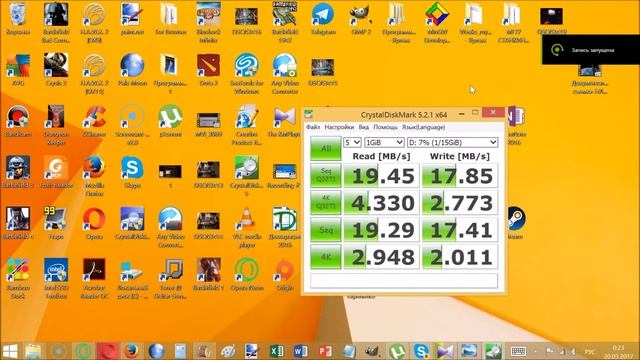Click the Seq Q32T1 read value 19.45
640x360 pixels.
381,176
